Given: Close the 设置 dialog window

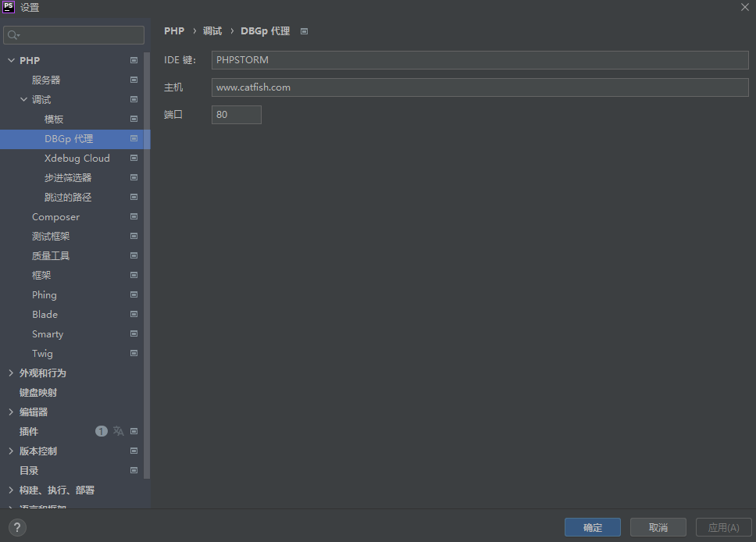Looking at the screenshot, I should pos(745,7).
